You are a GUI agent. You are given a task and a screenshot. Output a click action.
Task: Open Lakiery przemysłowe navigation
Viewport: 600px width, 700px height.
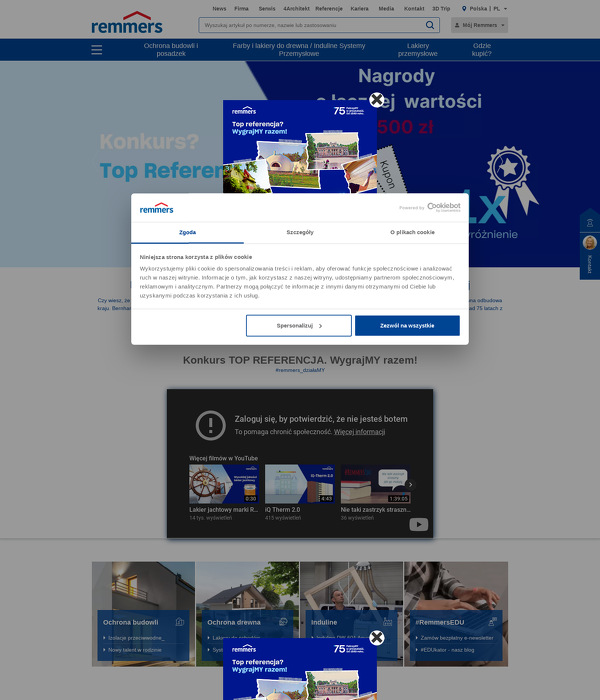pyautogui.click(x=418, y=50)
